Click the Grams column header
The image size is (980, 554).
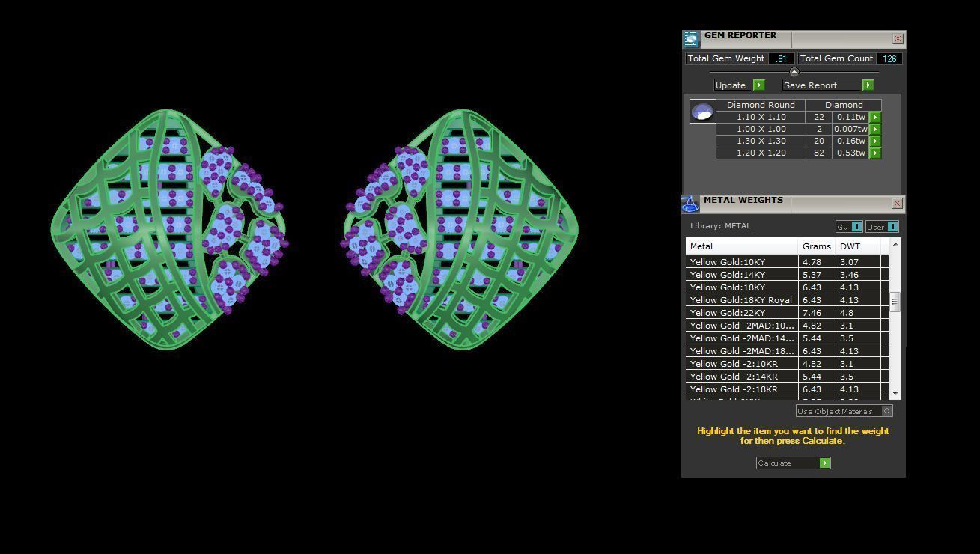click(x=817, y=246)
